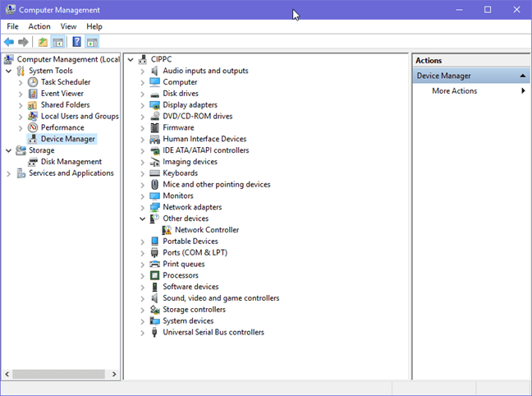The width and height of the screenshot is (532, 396).
Task: Collapse the Other devices category
Action: pos(142,219)
